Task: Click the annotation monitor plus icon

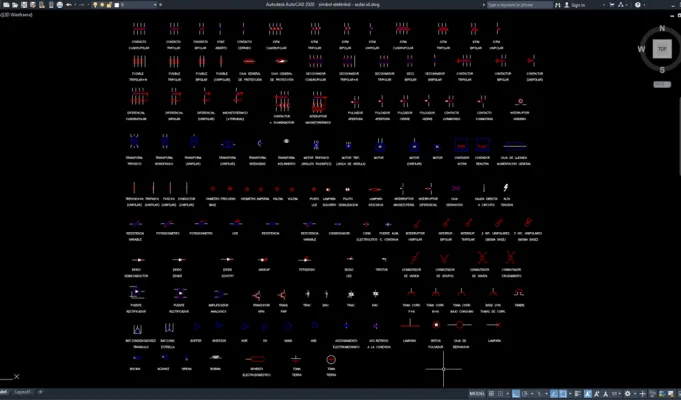Action: (643, 394)
